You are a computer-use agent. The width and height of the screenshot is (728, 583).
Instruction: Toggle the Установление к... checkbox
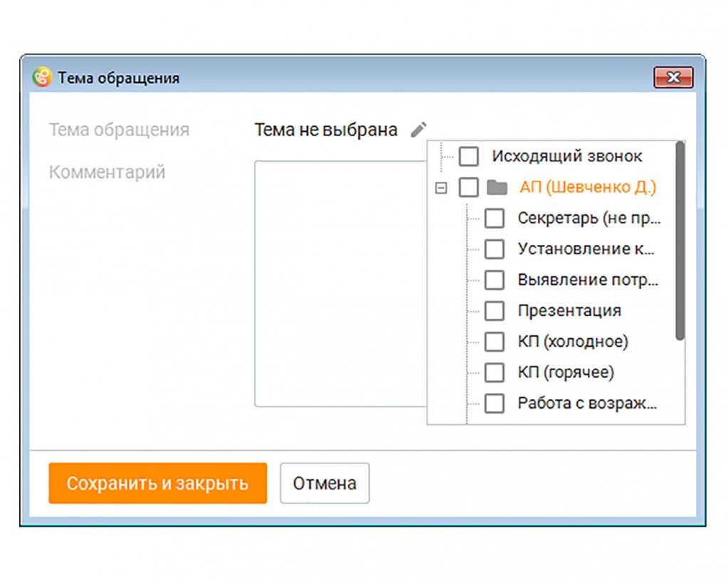pyautogui.click(x=494, y=249)
